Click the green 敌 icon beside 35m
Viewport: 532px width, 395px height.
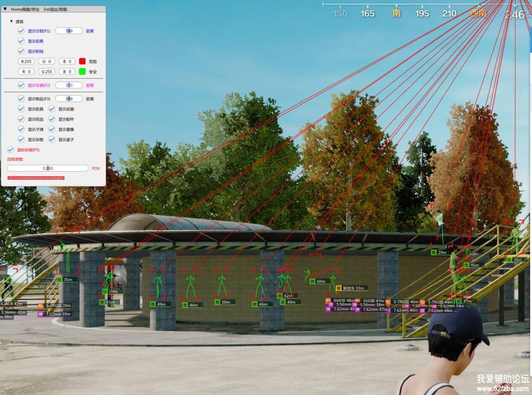pos(60,280)
